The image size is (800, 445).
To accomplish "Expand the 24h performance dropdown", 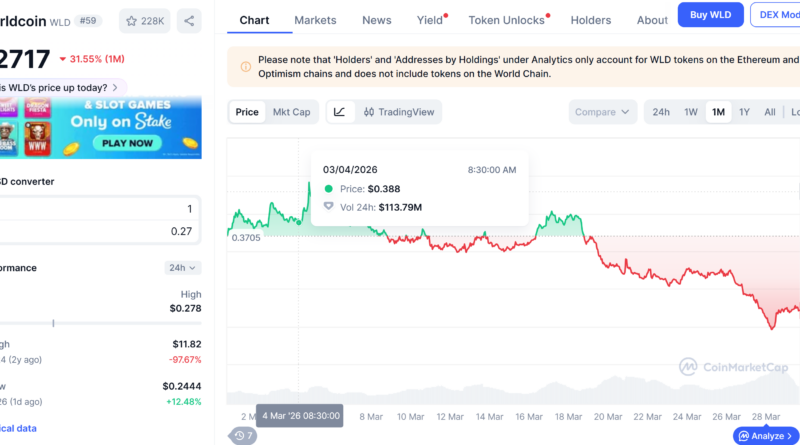I will click(x=183, y=268).
